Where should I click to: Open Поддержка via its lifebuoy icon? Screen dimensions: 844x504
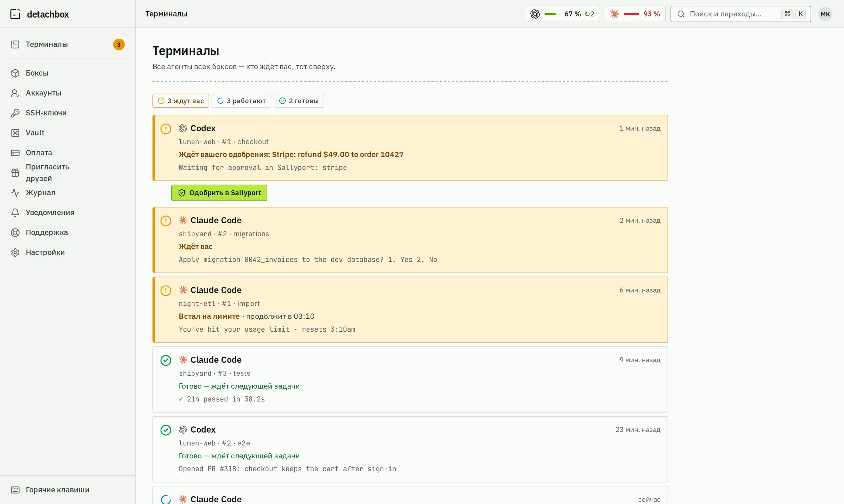click(15, 232)
